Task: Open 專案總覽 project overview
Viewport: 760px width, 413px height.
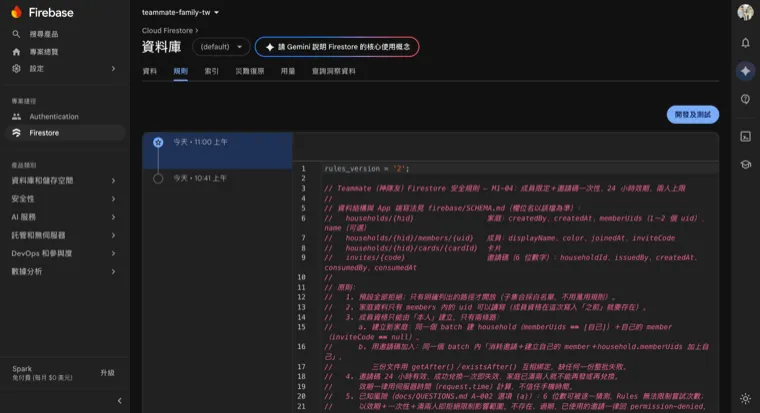Action: (44, 52)
